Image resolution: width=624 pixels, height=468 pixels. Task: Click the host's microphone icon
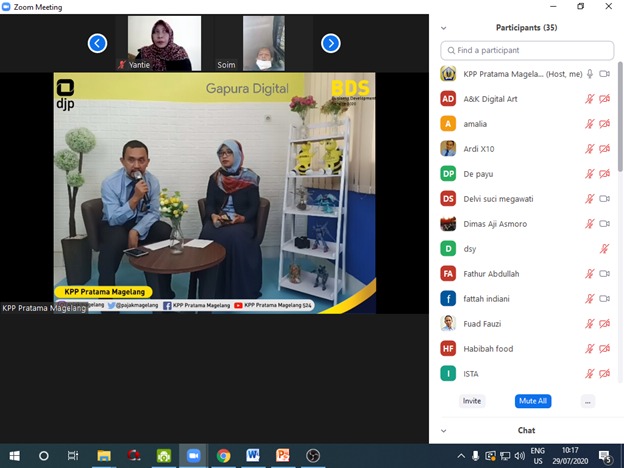pyautogui.click(x=590, y=74)
